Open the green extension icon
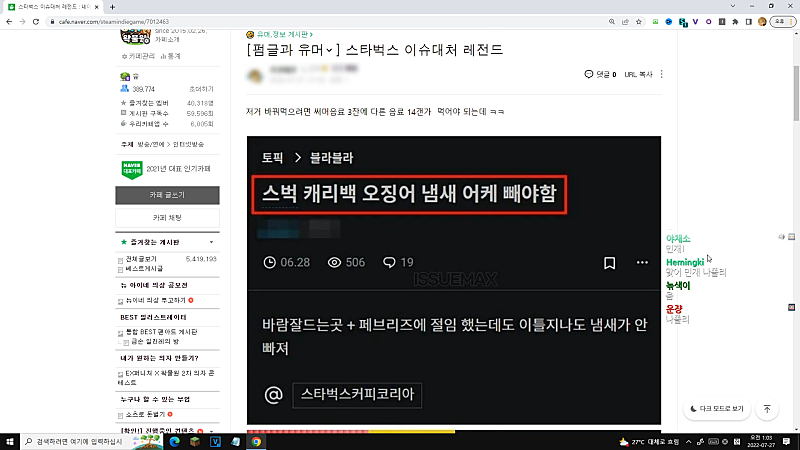 [656, 22]
